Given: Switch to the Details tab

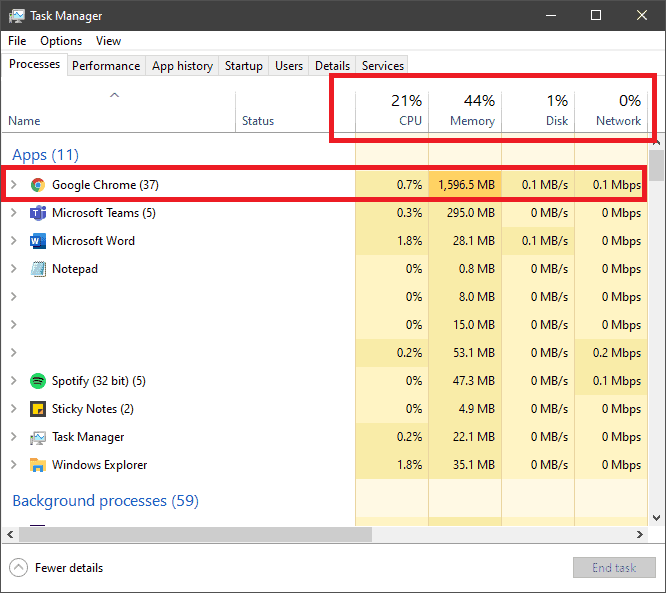Looking at the screenshot, I should pos(332,66).
